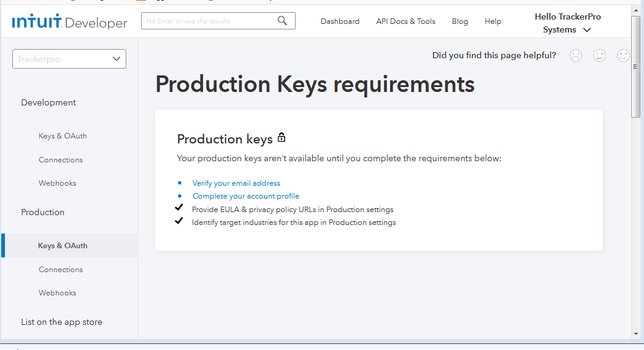The width and height of the screenshot is (644, 350).
Task: Click the Verify your email address link
Action: tap(236, 183)
